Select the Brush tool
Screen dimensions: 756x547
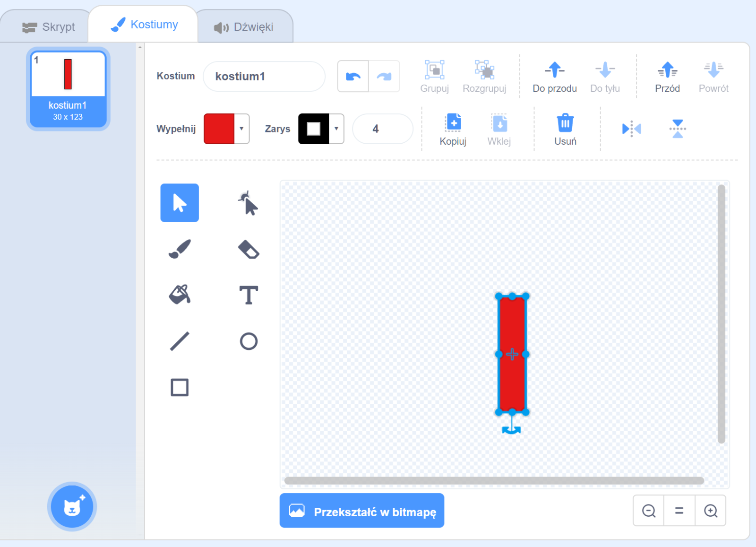click(180, 249)
